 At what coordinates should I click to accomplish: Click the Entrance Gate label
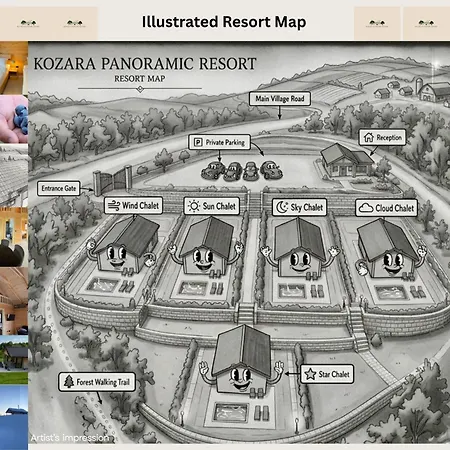59,188
